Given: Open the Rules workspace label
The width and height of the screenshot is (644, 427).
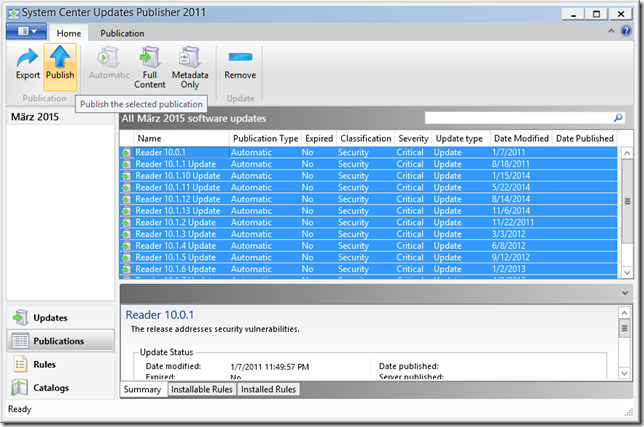Looking at the screenshot, I should coord(44,365).
